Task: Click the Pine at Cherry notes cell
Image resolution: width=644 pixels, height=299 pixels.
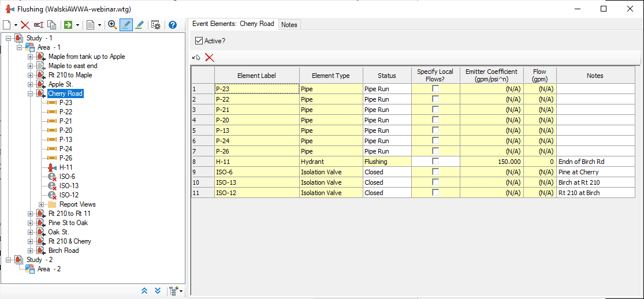Action: [x=595, y=171]
